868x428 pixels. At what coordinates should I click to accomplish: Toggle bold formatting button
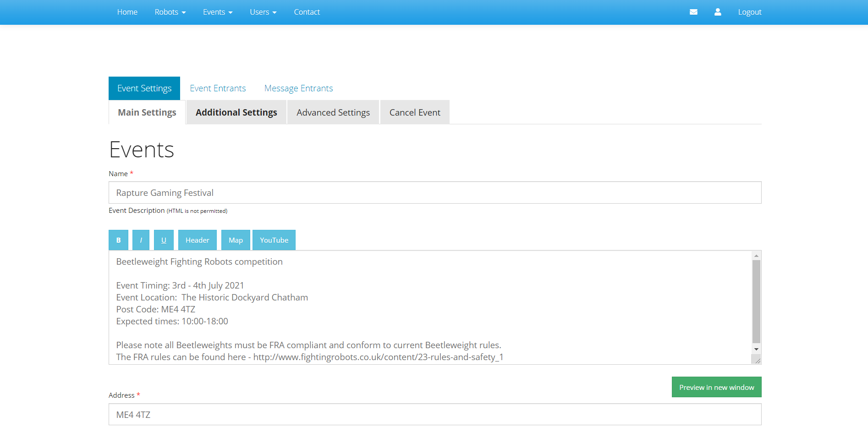(118, 240)
